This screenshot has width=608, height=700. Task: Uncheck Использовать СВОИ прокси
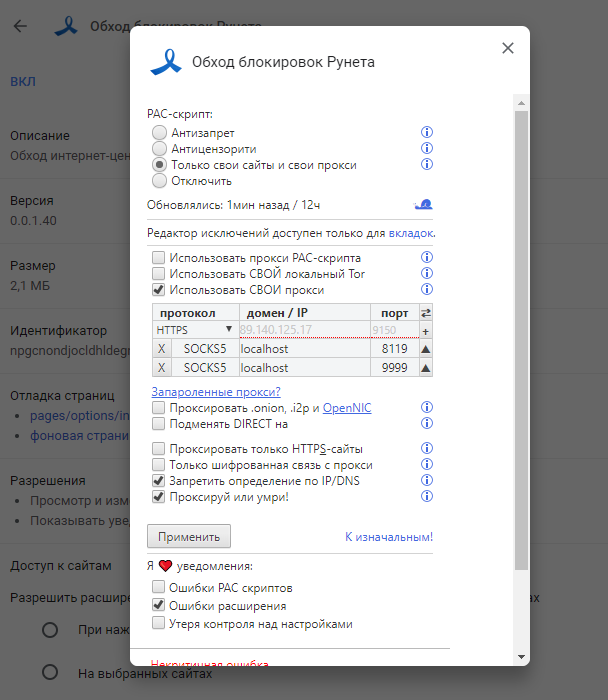click(x=158, y=290)
